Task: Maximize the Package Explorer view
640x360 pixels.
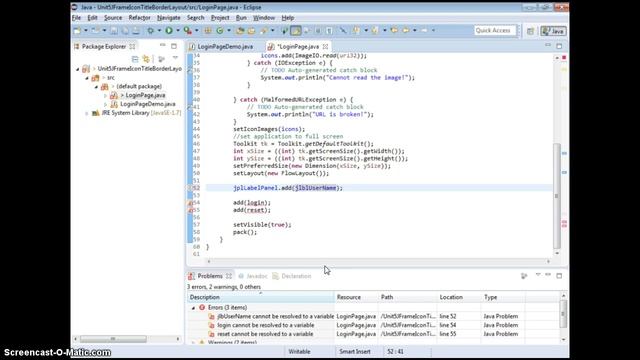Action: pyautogui.click(x=174, y=46)
